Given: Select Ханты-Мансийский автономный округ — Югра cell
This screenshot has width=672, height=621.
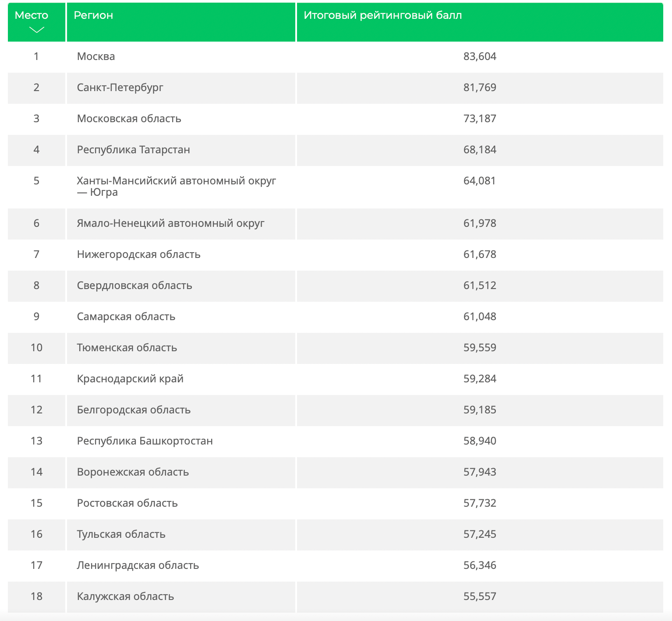Looking at the screenshot, I should pyautogui.click(x=181, y=187).
